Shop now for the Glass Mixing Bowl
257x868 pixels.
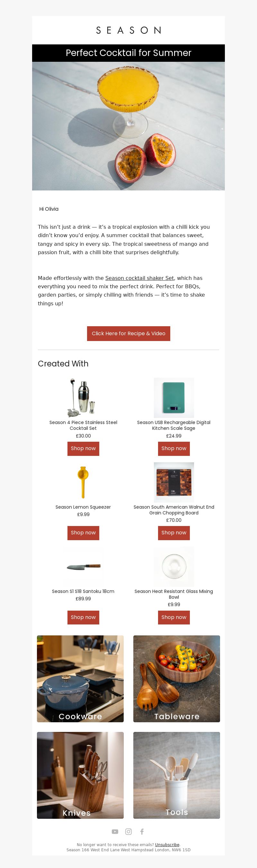click(174, 617)
